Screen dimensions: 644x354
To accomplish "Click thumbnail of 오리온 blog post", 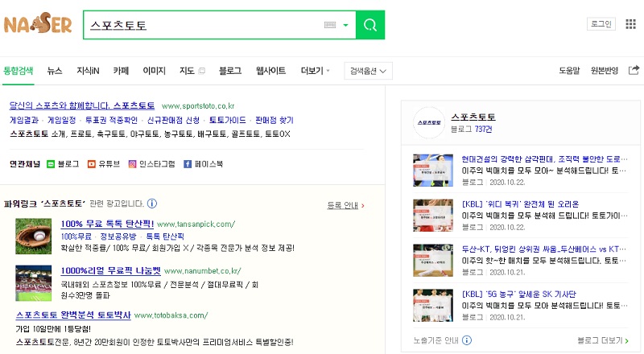I will pos(433,216).
